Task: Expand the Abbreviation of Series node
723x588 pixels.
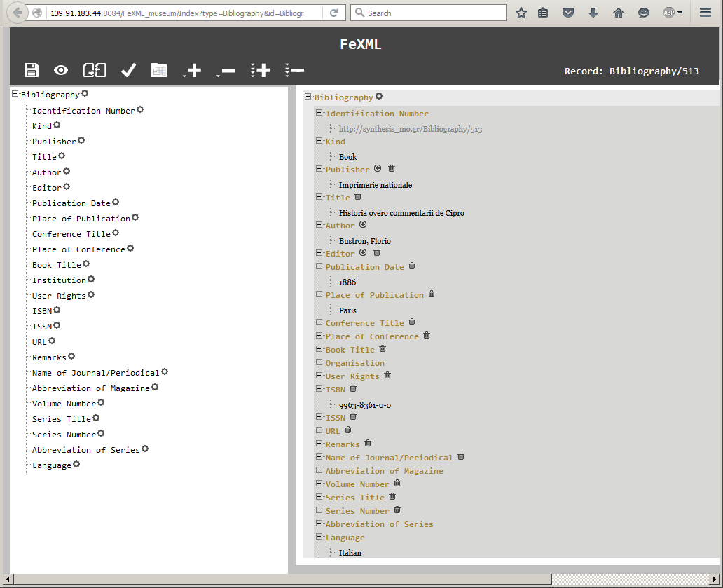Action: (319, 523)
